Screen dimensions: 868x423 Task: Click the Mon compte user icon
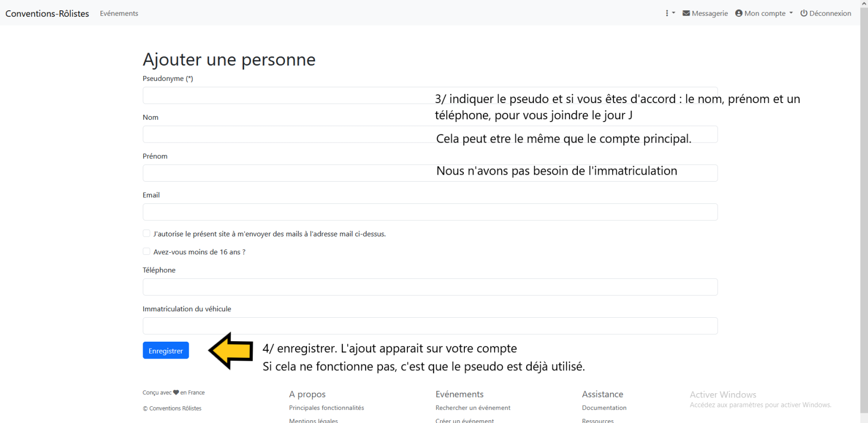coord(738,13)
